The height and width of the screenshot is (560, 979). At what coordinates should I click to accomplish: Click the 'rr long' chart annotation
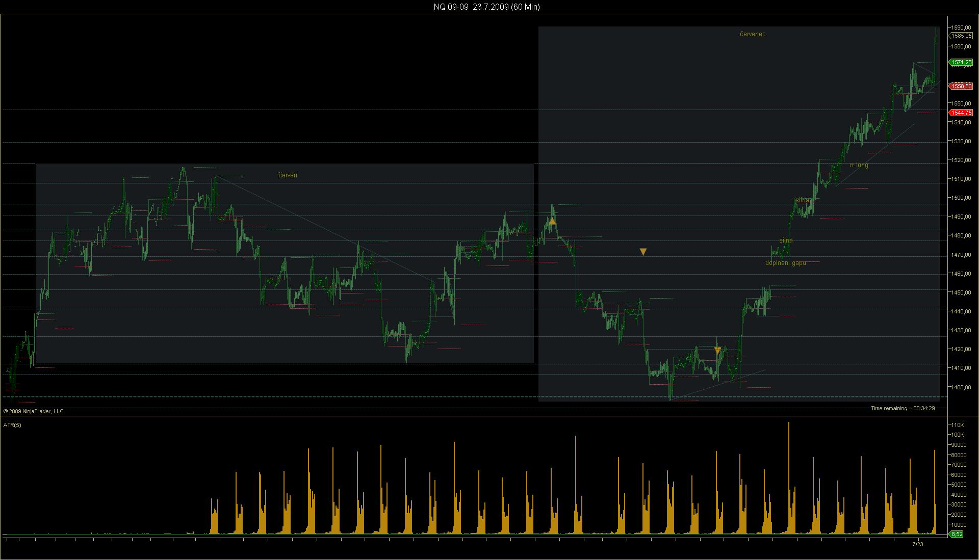pos(859,165)
